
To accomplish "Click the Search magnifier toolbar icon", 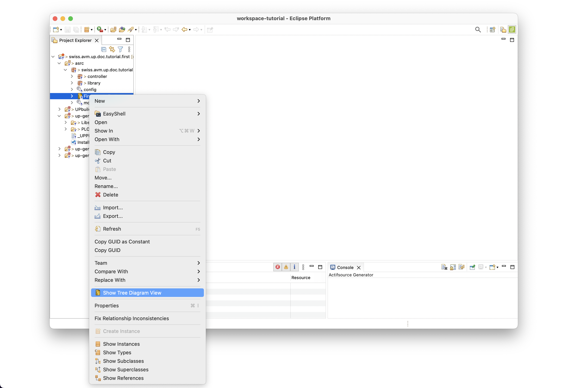I will point(478,30).
